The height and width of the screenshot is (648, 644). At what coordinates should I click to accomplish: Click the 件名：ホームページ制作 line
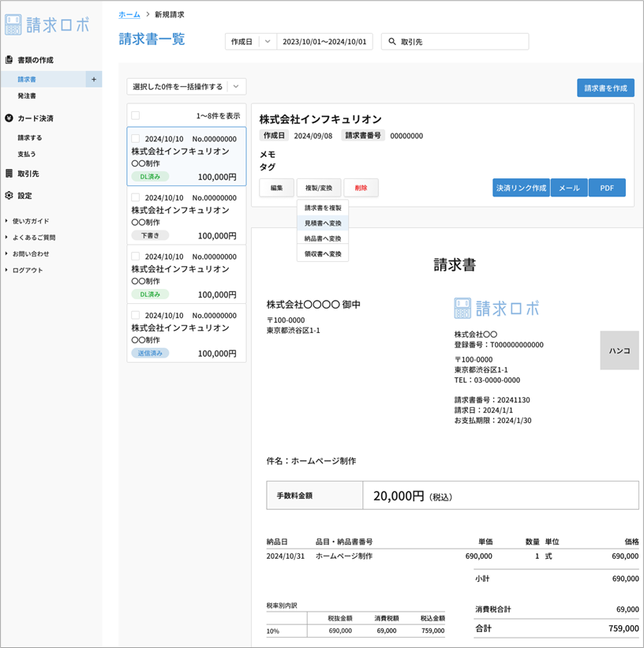(x=311, y=461)
